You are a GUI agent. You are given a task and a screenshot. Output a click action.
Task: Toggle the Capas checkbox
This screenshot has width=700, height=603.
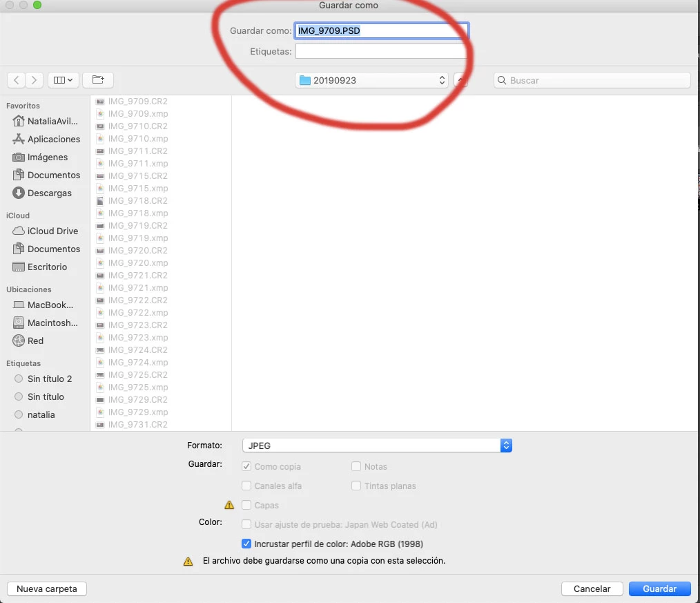(246, 505)
